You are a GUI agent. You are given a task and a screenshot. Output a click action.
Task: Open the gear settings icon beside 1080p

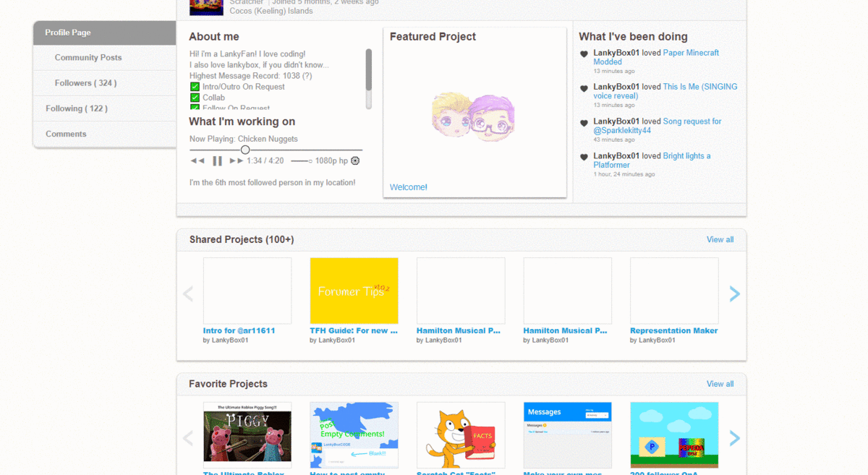pyautogui.click(x=355, y=161)
